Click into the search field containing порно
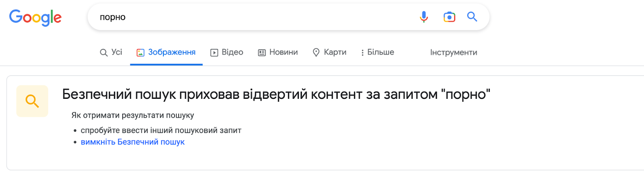 click(x=254, y=17)
